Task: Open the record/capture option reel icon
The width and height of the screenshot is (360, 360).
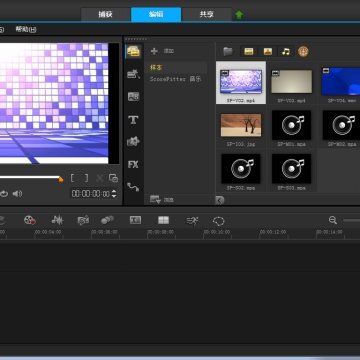Action: pyautogui.click(x=30, y=220)
